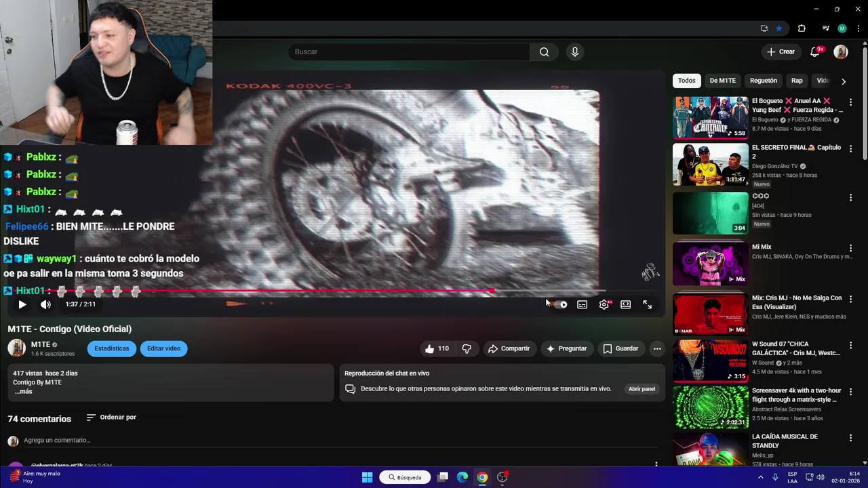
Task: Start voice search with the microphone icon
Action: click(x=575, y=52)
